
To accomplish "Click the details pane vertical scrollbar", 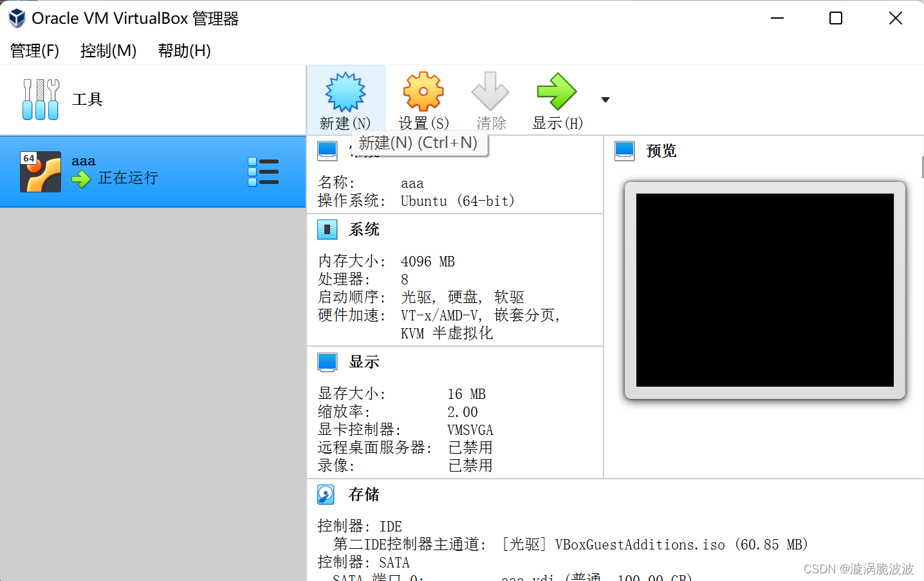I will tap(922, 167).
